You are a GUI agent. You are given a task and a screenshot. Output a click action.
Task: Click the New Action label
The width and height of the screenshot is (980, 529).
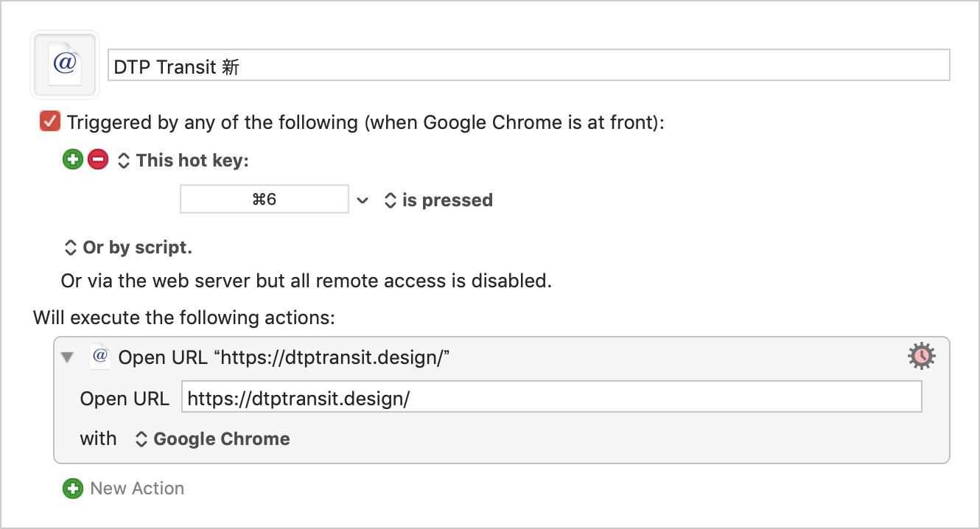click(x=137, y=488)
